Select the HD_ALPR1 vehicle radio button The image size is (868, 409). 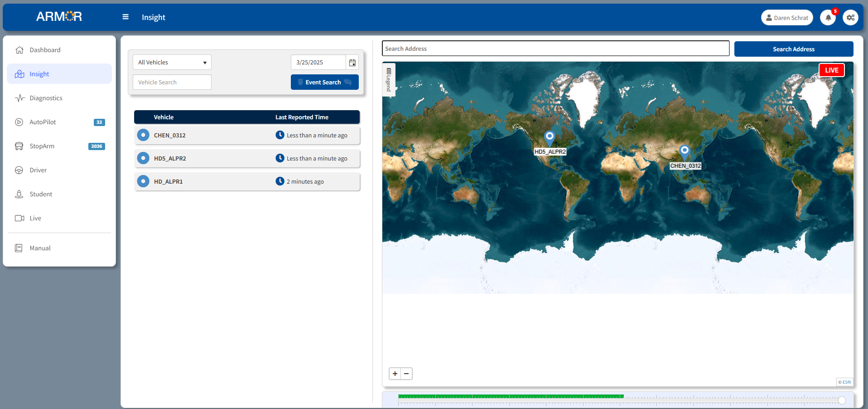143,181
